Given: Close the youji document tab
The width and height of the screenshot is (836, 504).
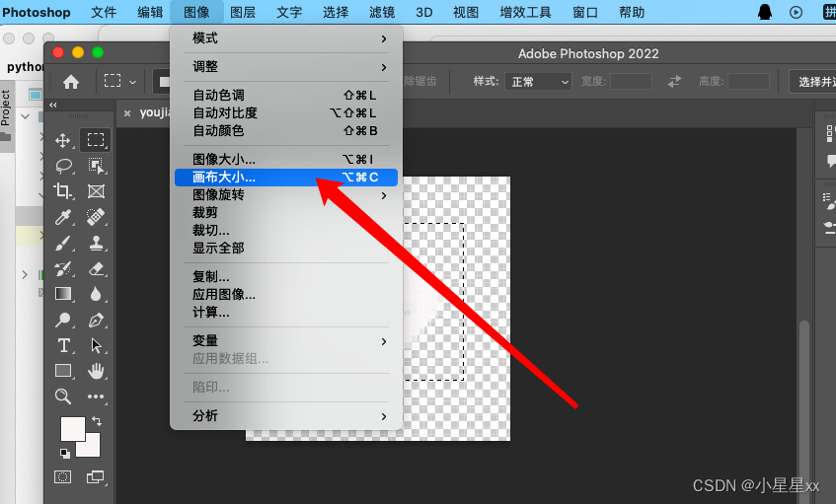Looking at the screenshot, I should [x=127, y=113].
